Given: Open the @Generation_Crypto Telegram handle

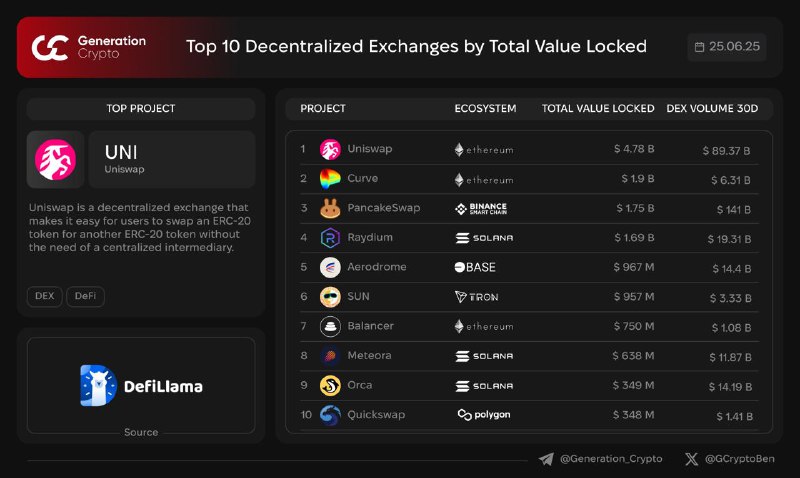Looking at the screenshot, I should (611, 459).
